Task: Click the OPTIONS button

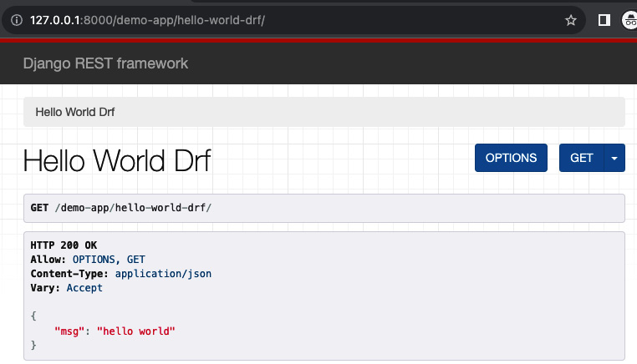Action: (511, 158)
